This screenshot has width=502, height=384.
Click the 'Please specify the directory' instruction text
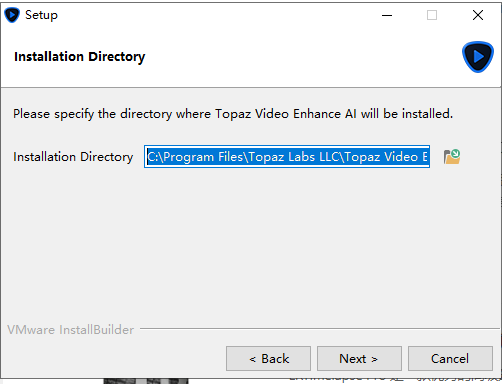233,114
